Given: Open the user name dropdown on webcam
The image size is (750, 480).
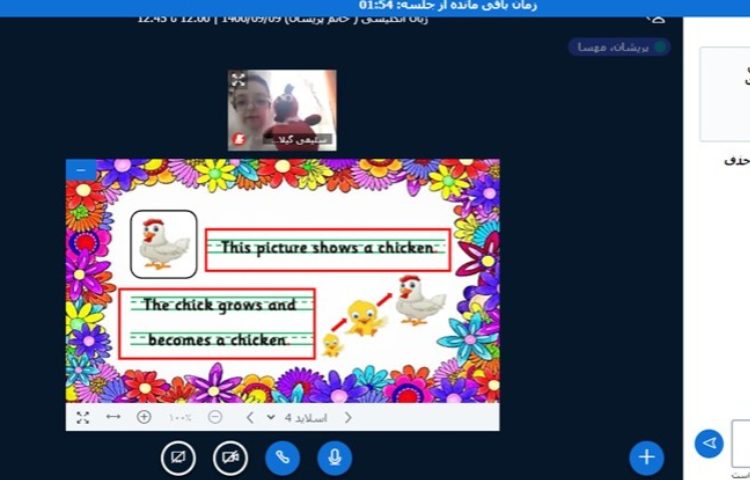Looking at the screenshot, I should [297, 140].
